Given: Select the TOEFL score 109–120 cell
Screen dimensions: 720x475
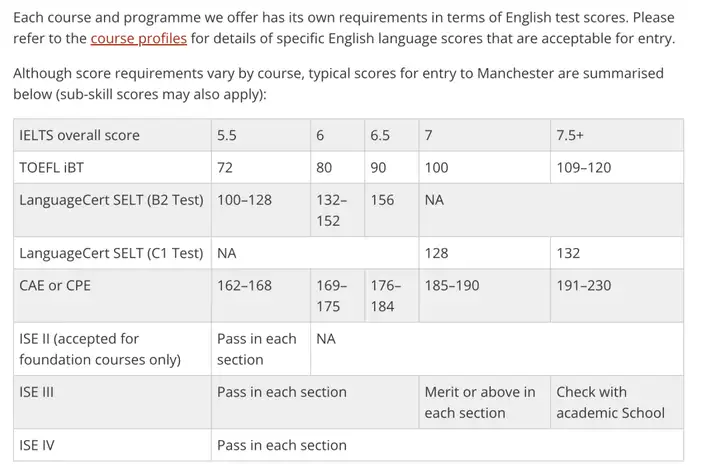Looking at the screenshot, I should 617,167.
